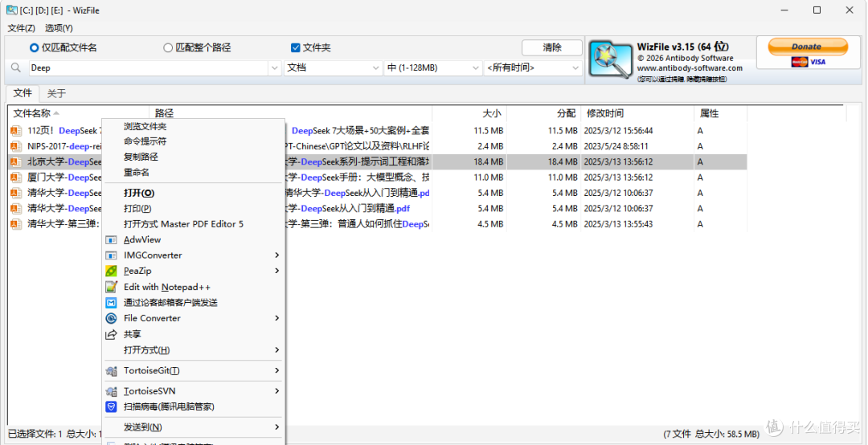Click the 11.5 MB size cell
This screenshot has width=868, height=445.
point(489,131)
